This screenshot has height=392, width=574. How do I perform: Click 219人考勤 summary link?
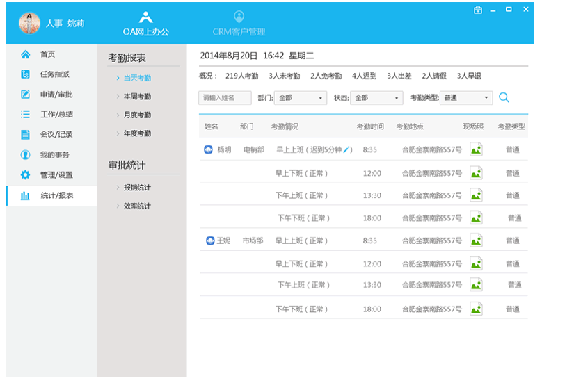[x=241, y=76]
